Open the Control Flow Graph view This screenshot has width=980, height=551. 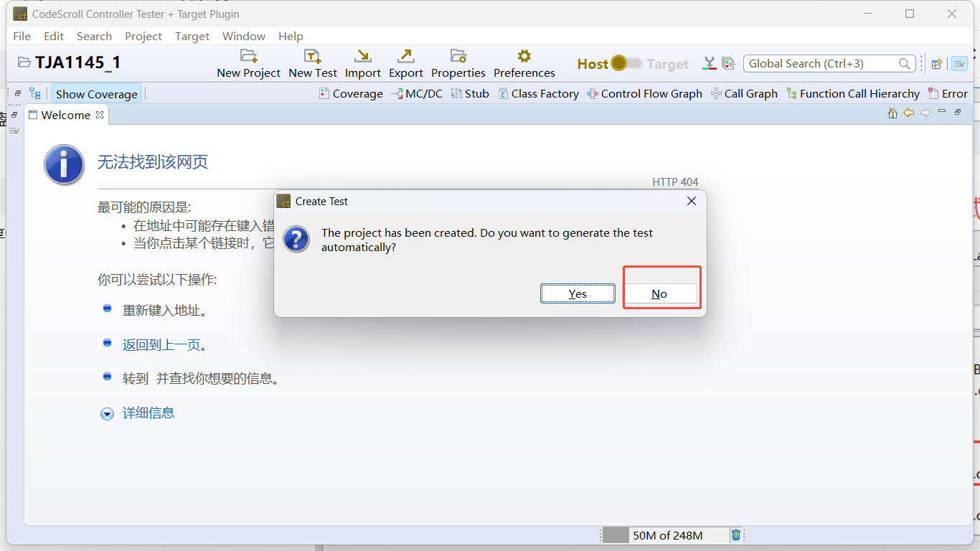(644, 94)
